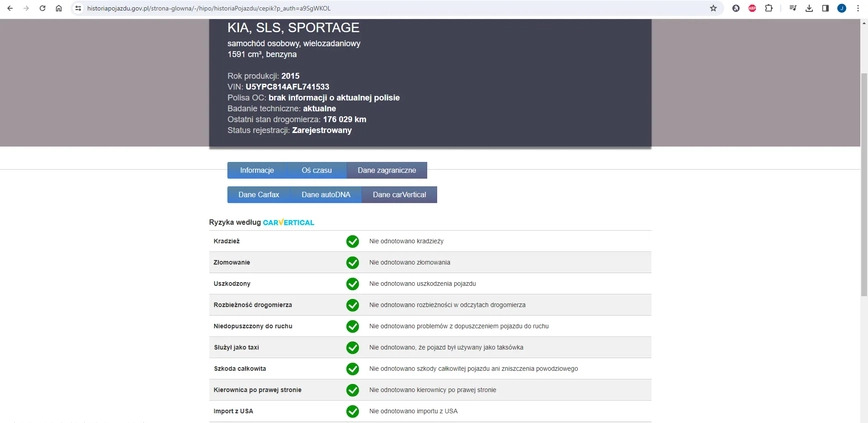Image resolution: width=868 pixels, height=423 pixels.
Task: Reload the page with the refresh icon
Action: click(x=42, y=8)
